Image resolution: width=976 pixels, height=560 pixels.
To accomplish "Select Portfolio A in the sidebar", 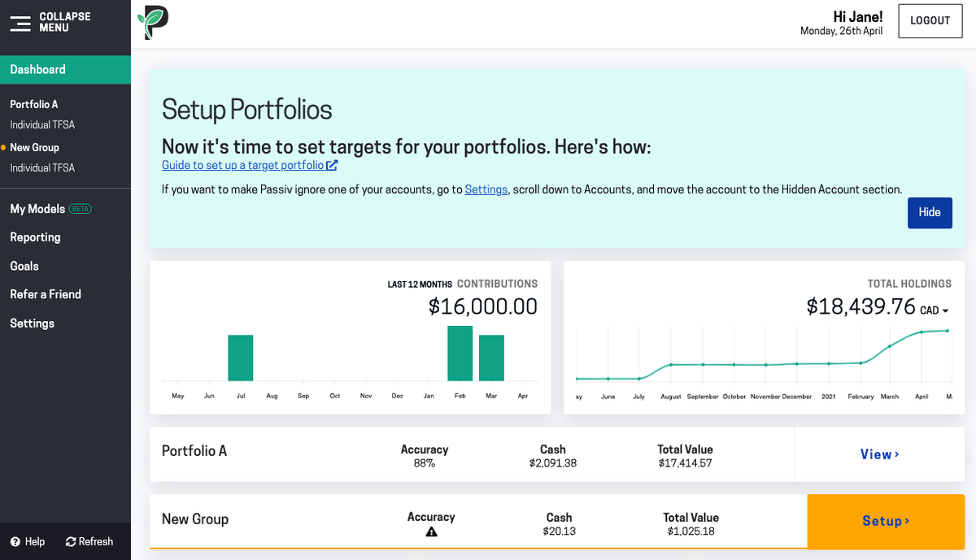I will pos(34,104).
